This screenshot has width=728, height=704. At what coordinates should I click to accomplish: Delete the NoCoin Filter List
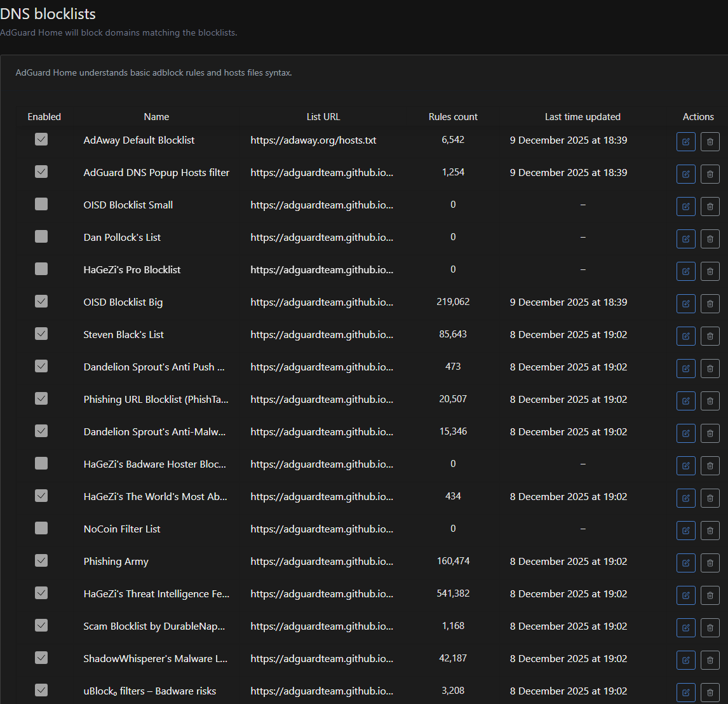click(710, 531)
